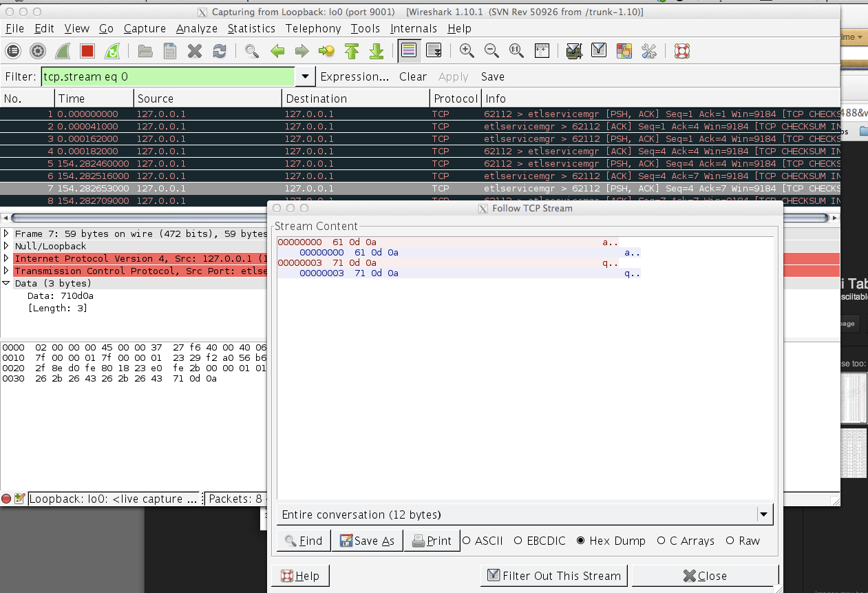
Task: Click Filter Out This Stream
Action: click(553, 576)
